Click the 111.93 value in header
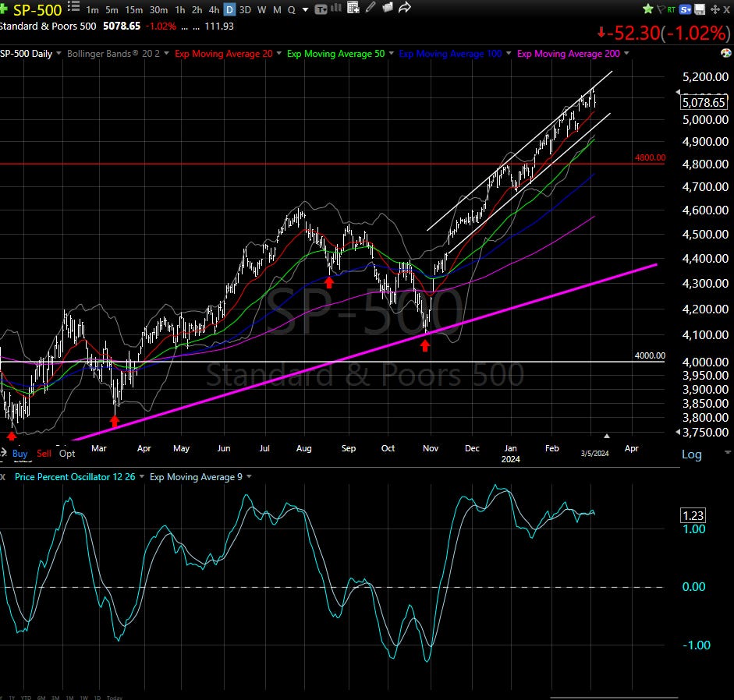The width and height of the screenshot is (734, 700). 219,27
